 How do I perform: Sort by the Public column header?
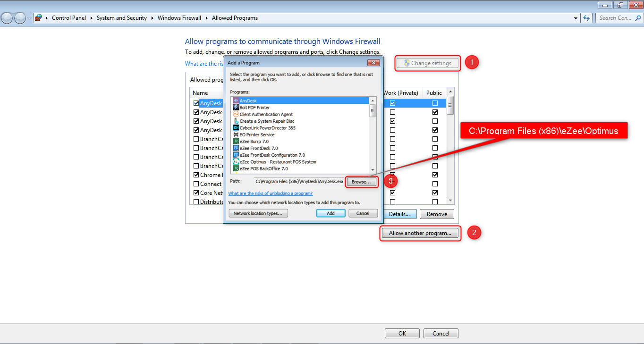click(434, 93)
